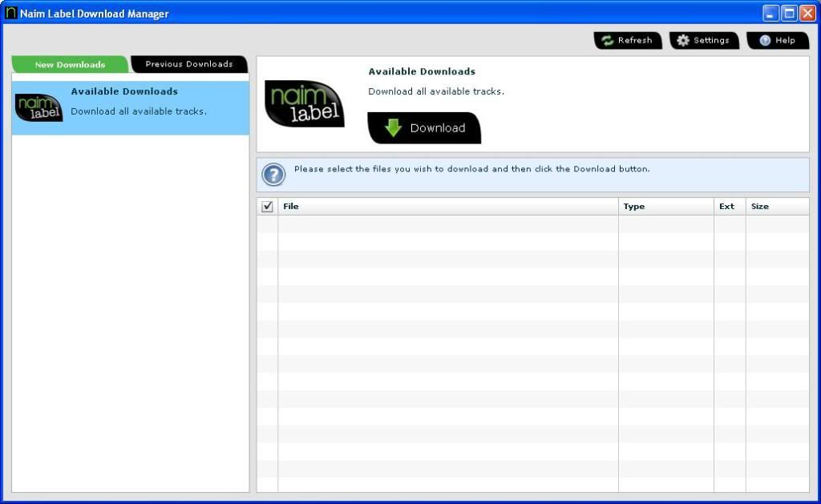This screenshot has width=821, height=504.
Task: Start downloading with the Download button
Action: (x=424, y=127)
